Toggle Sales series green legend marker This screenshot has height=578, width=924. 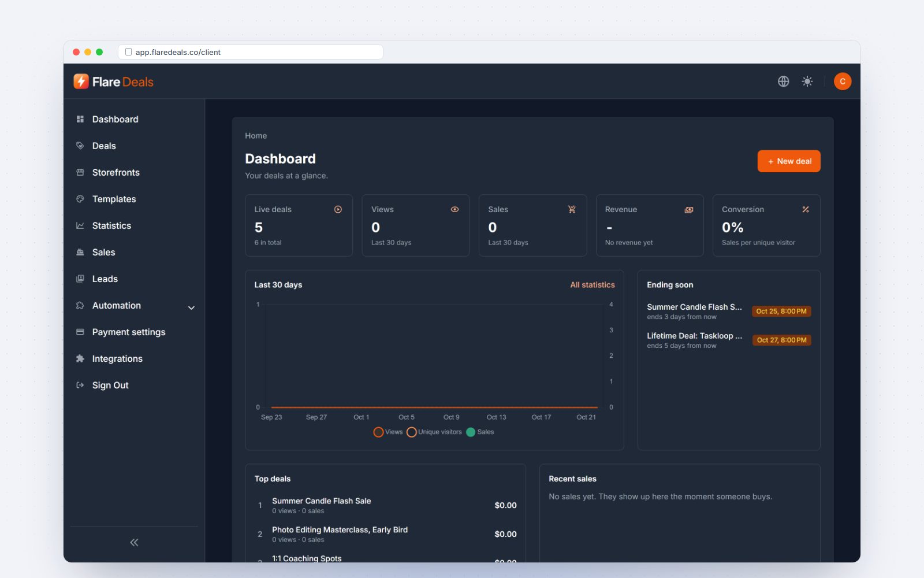point(471,432)
